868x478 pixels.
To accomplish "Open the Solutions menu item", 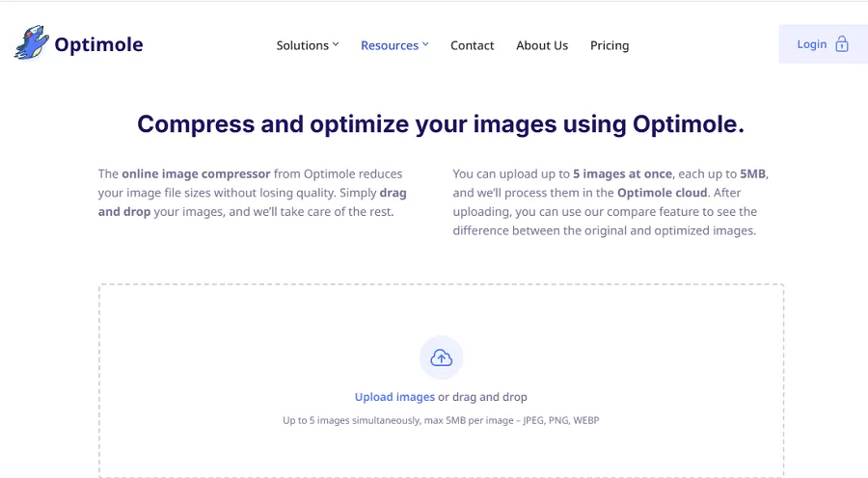I will tap(308, 45).
